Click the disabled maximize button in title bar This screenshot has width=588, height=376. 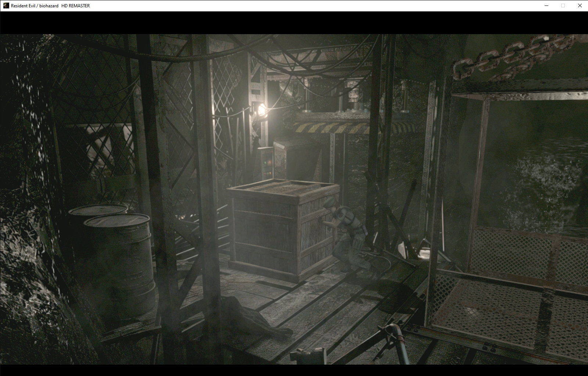[563, 6]
